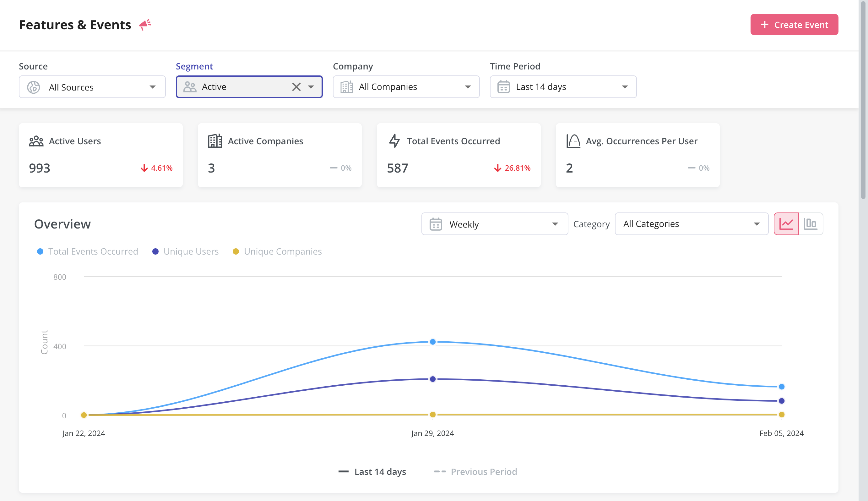868x501 pixels.
Task: Switch to bar chart view
Action: [811, 224]
